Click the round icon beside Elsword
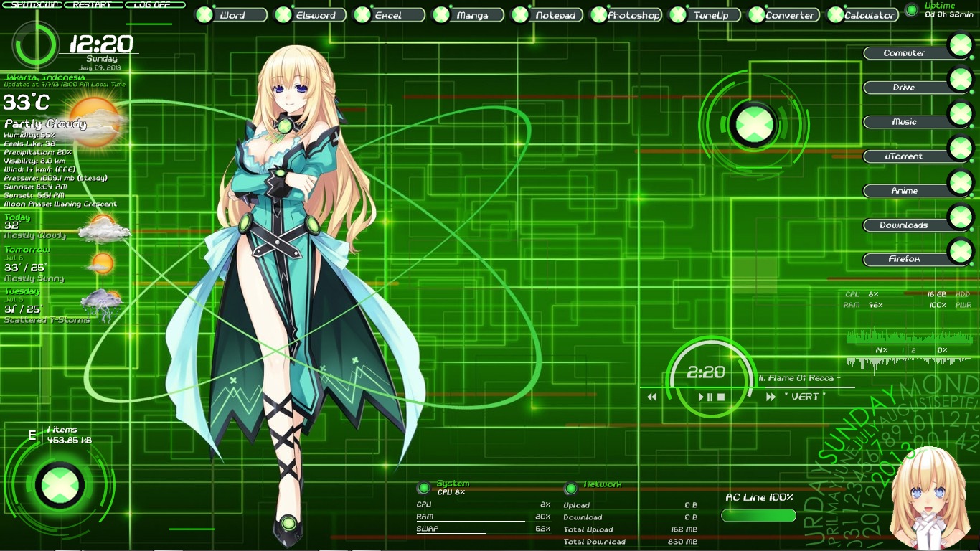 click(x=283, y=14)
